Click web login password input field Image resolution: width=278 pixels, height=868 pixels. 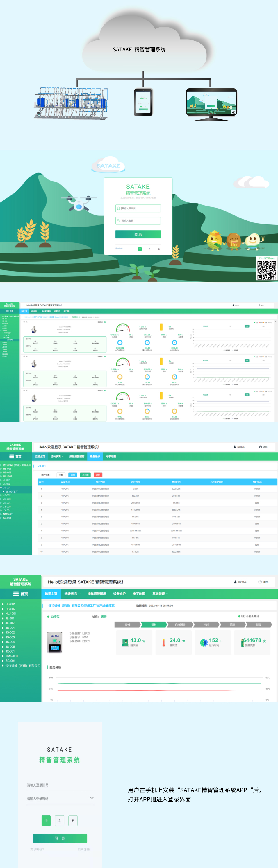click(x=138, y=221)
